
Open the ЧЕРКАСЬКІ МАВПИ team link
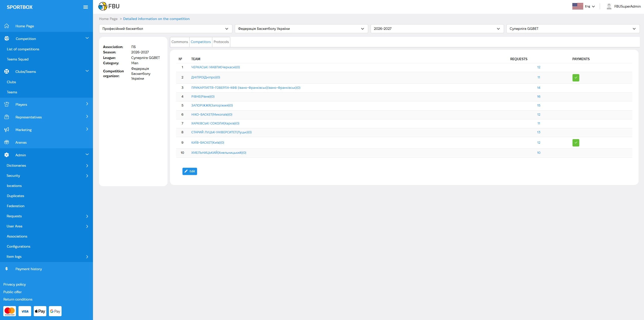click(x=215, y=67)
